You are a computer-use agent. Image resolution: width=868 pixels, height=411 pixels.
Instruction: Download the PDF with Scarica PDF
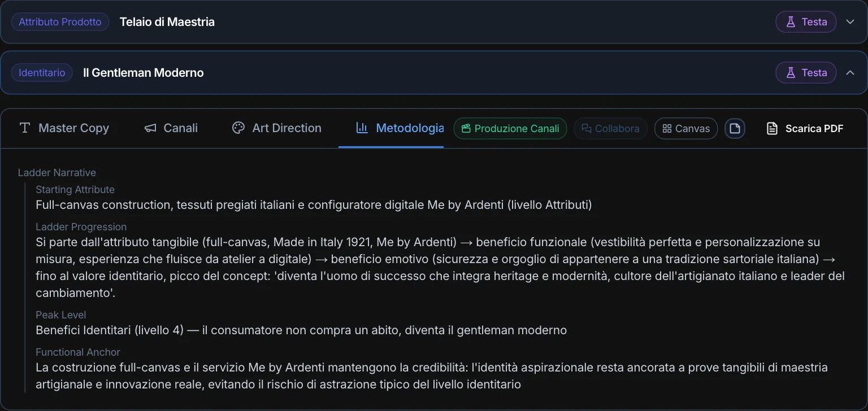pos(805,129)
